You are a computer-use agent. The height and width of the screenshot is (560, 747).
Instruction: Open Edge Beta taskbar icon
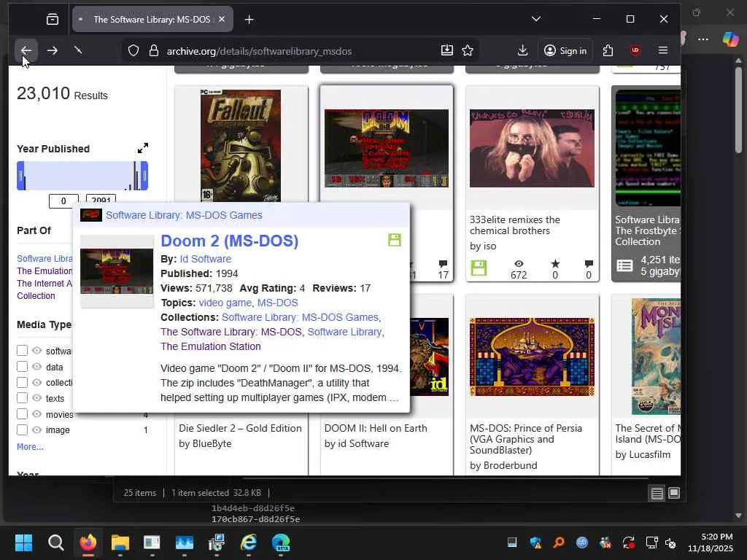281,542
